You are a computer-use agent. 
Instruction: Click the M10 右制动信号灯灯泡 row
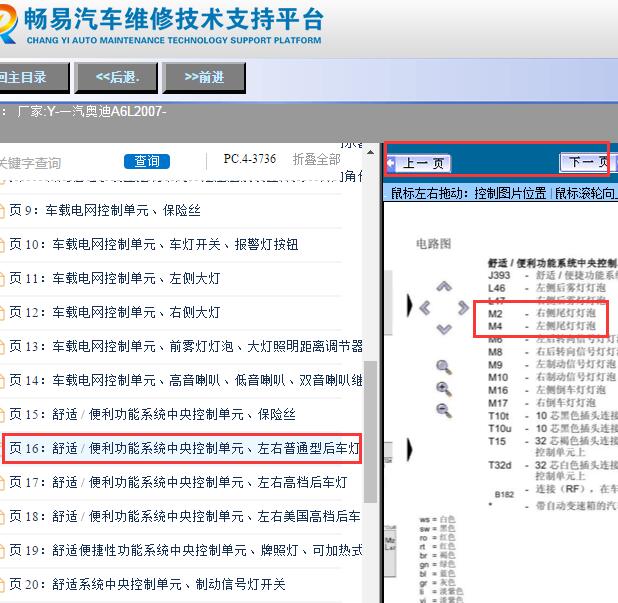(552, 377)
